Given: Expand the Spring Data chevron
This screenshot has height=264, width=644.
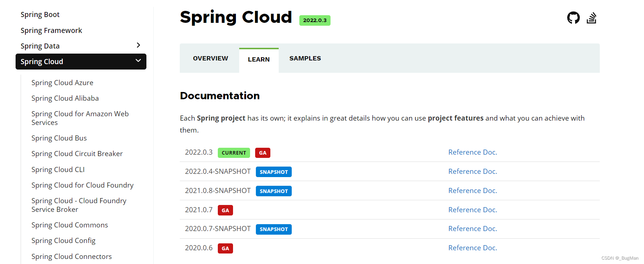Looking at the screenshot, I should (x=138, y=45).
